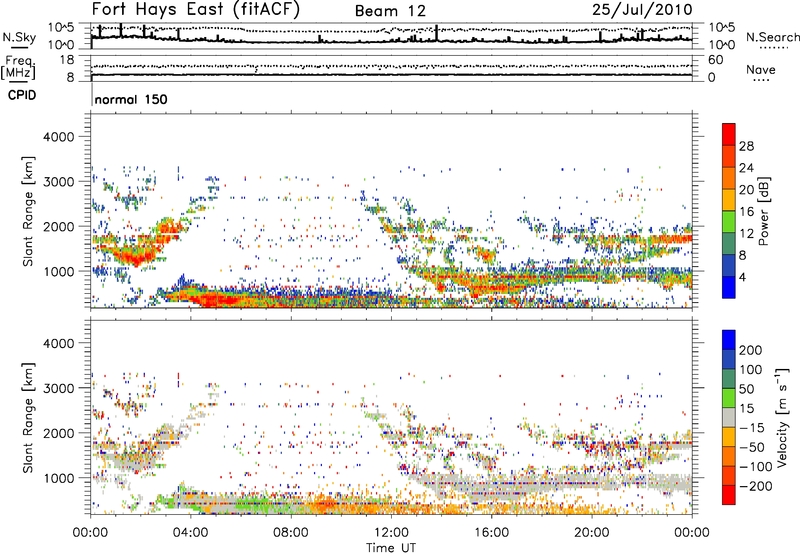Click the '20:00' time axis label
The width and height of the screenshot is (800, 554).
pyautogui.click(x=592, y=533)
